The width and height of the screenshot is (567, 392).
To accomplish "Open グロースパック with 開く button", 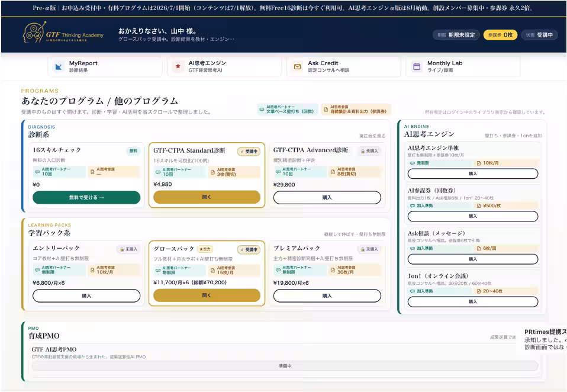I will [x=207, y=295].
